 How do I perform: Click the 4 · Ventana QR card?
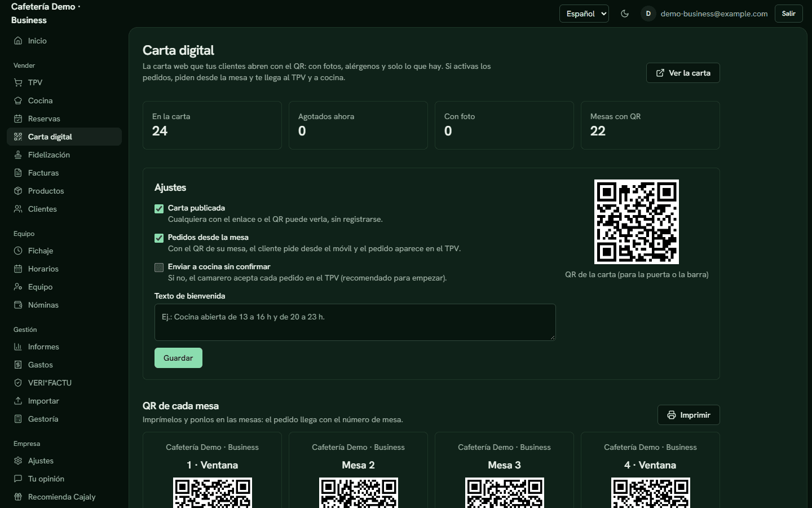pyautogui.click(x=650, y=470)
